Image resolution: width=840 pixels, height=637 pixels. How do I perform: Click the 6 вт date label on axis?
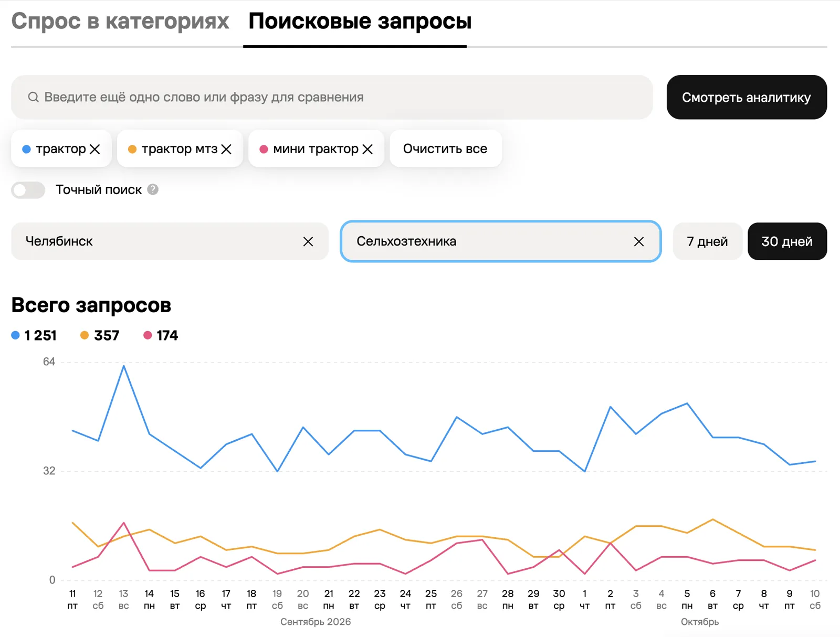pos(712,599)
